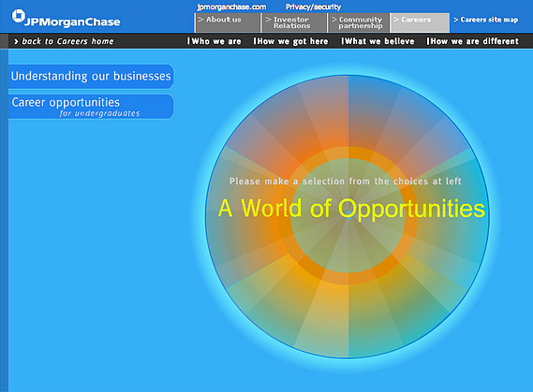Open the Investor Relations tab

coord(294,22)
